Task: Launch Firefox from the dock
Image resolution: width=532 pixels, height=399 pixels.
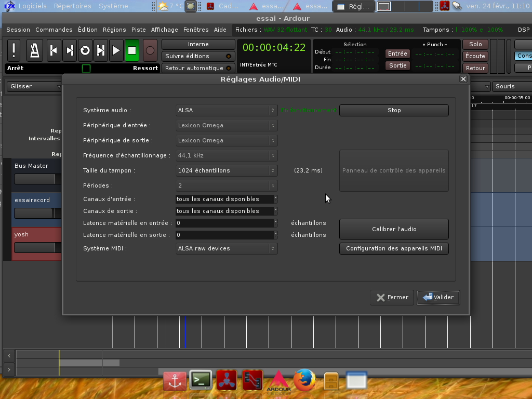Action: 304,380
